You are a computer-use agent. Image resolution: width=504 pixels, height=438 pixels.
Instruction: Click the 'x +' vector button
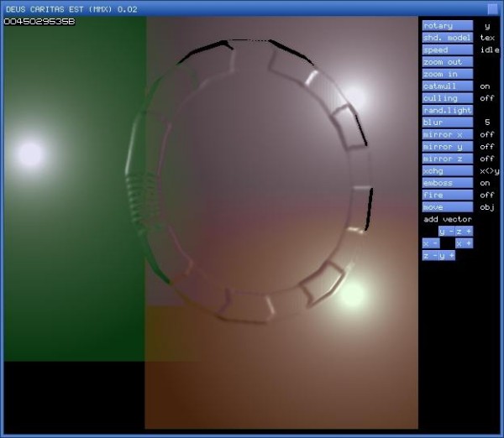[464, 243]
